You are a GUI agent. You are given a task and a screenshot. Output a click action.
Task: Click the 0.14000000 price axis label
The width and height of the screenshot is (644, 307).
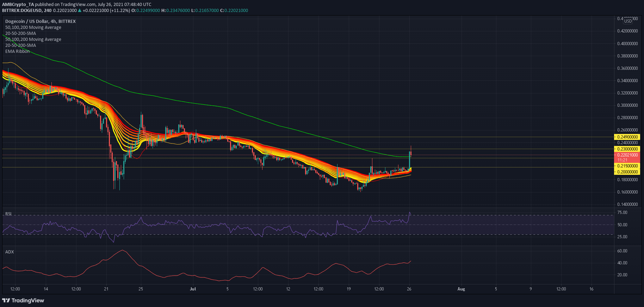coord(627,204)
